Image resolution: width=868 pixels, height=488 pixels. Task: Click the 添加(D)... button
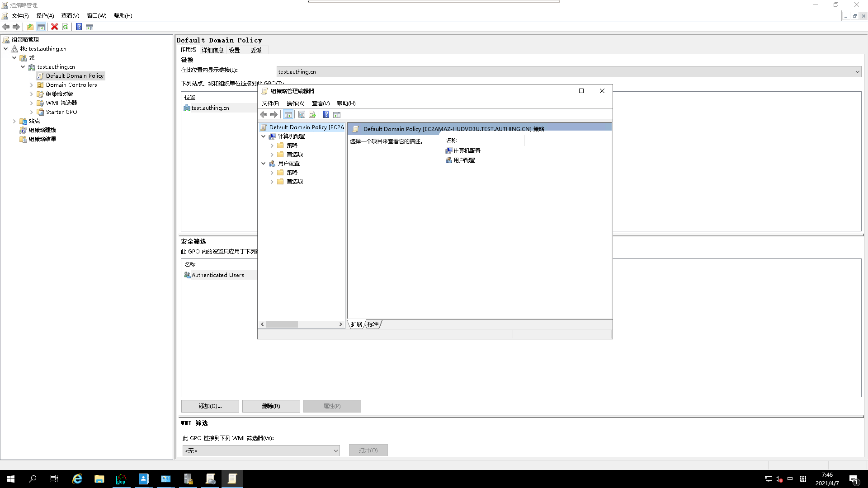click(x=210, y=406)
